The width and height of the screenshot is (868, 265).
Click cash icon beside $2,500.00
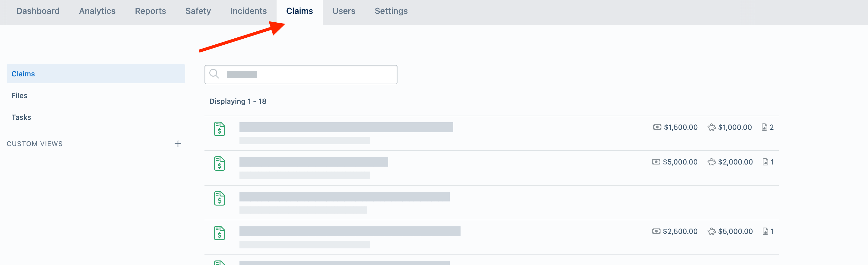656,231
